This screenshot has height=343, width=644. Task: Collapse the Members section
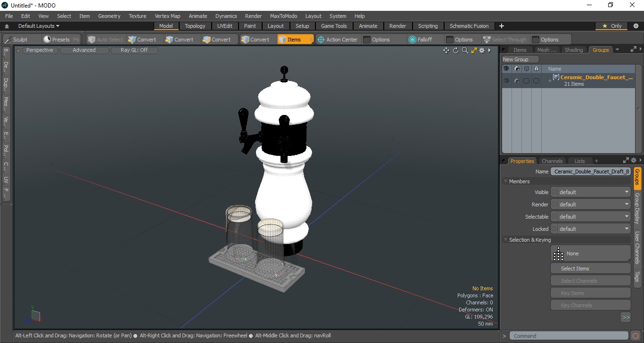point(506,181)
